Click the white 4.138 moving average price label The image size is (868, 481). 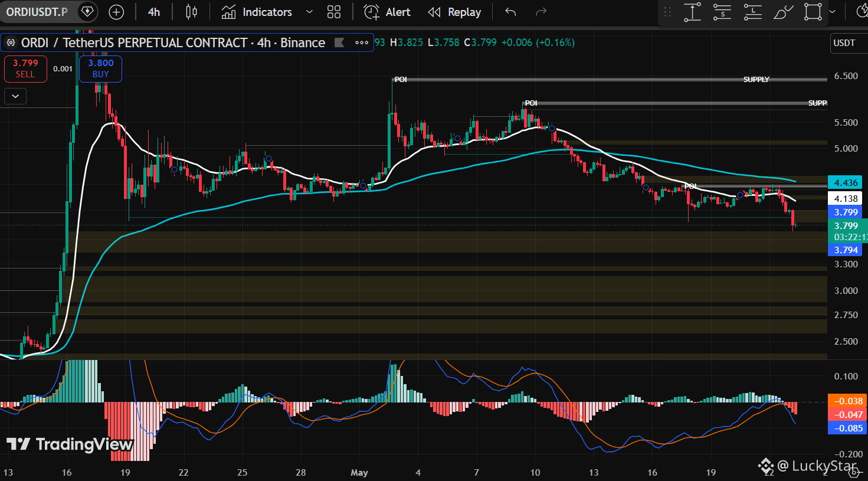(x=846, y=199)
